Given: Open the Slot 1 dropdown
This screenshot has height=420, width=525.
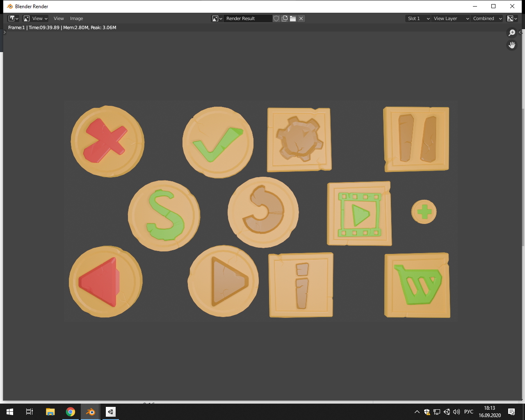Looking at the screenshot, I should (418, 18).
